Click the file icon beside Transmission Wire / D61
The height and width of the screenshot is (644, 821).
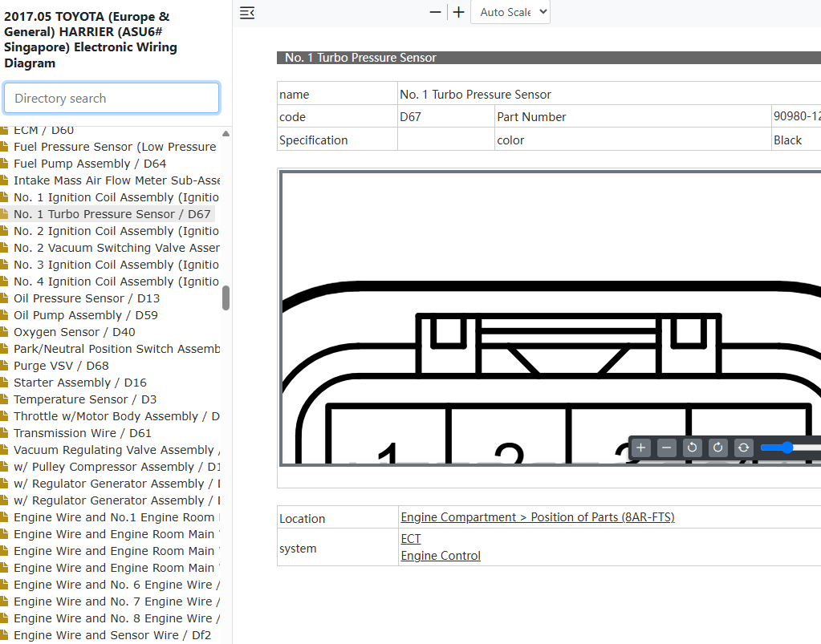(4, 432)
